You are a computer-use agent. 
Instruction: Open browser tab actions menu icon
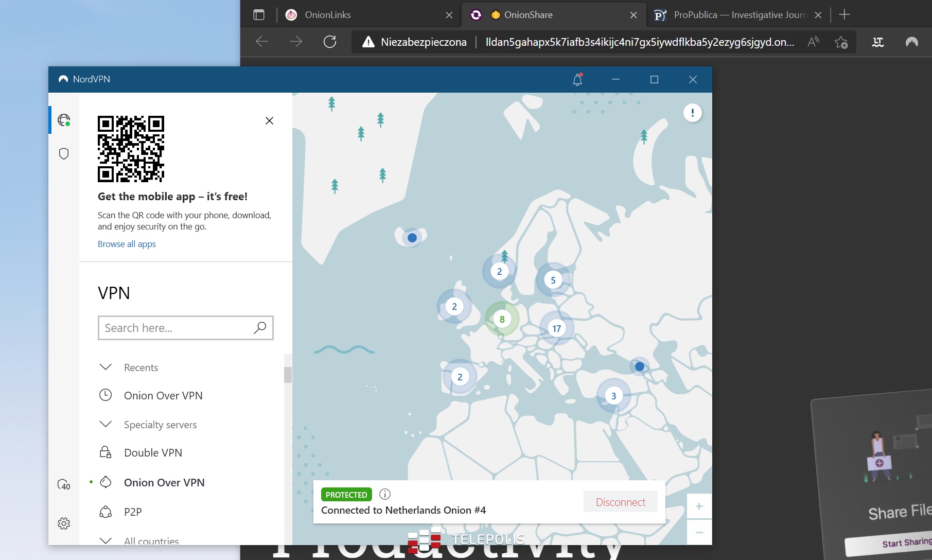[259, 15]
